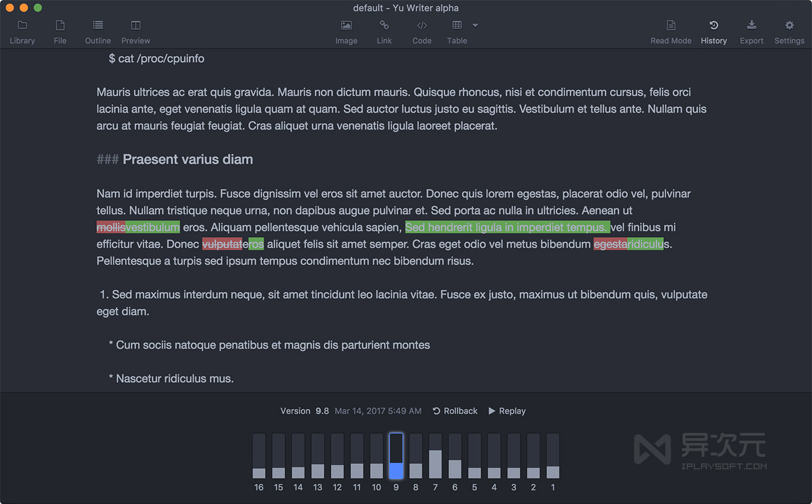Screen dimensions: 812x504
Task: Click the Rollback button
Action: [456, 411]
